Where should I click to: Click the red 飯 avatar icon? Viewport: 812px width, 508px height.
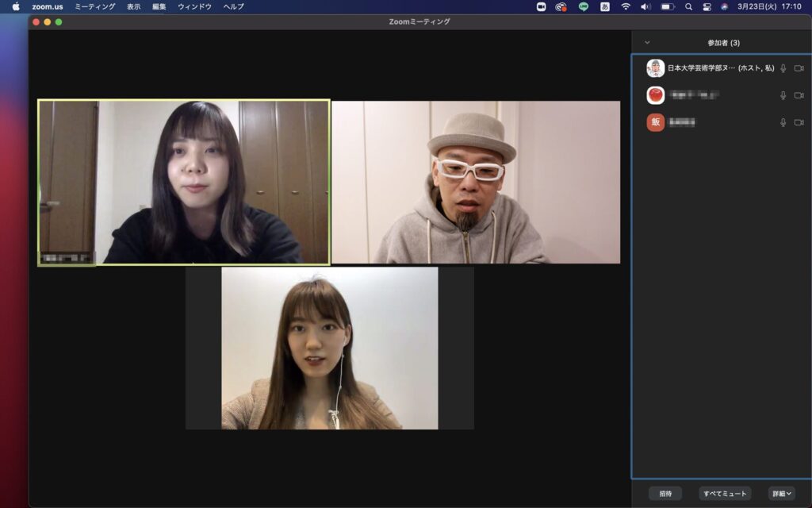pos(655,122)
